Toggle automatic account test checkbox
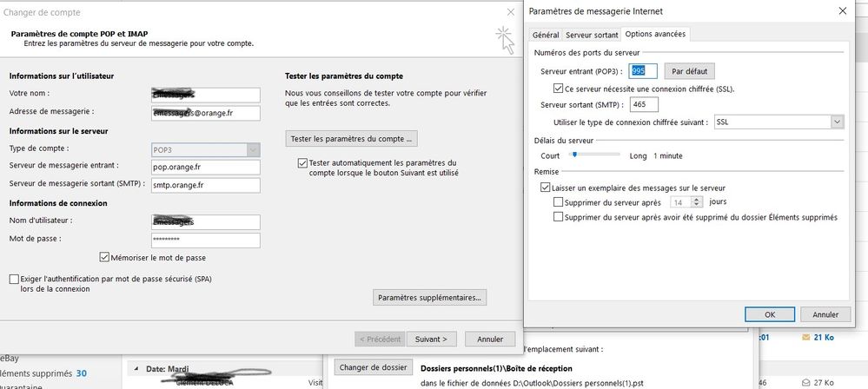This screenshot has height=389, width=868. 302,162
